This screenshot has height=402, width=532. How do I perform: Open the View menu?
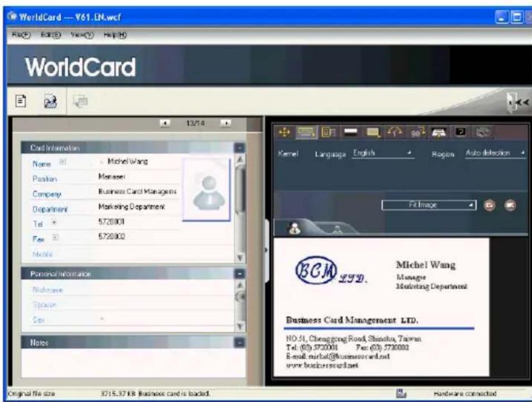click(x=82, y=35)
